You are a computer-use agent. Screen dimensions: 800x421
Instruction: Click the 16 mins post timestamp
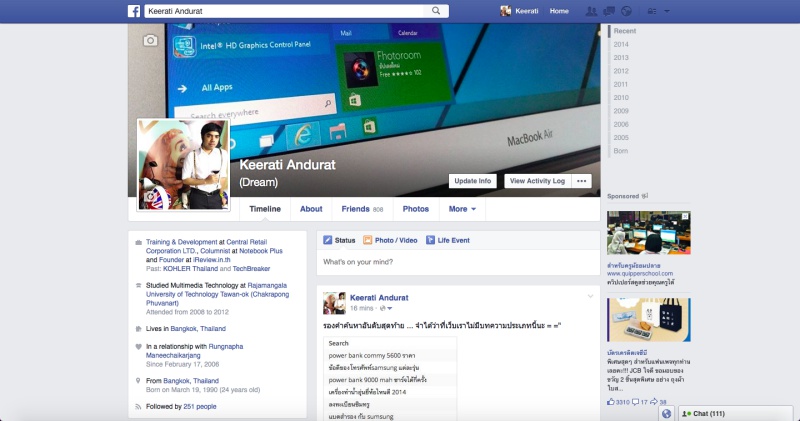(x=361, y=308)
